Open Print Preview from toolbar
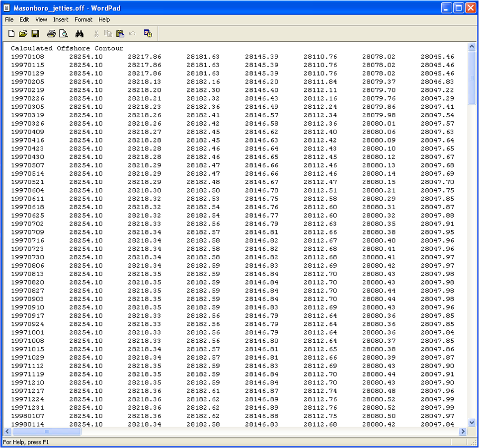The height and width of the screenshot is (448, 479). click(x=64, y=34)
